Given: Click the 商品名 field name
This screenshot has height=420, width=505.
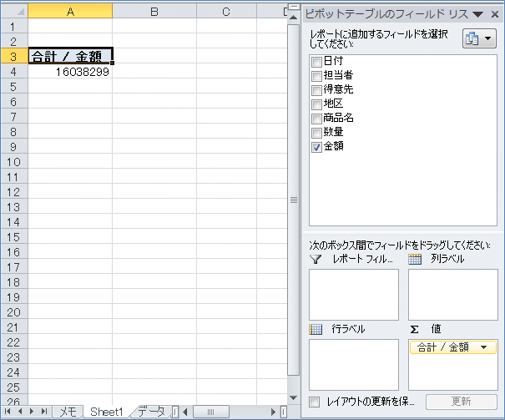Looking at the screenshot, I should click(339, 118).
